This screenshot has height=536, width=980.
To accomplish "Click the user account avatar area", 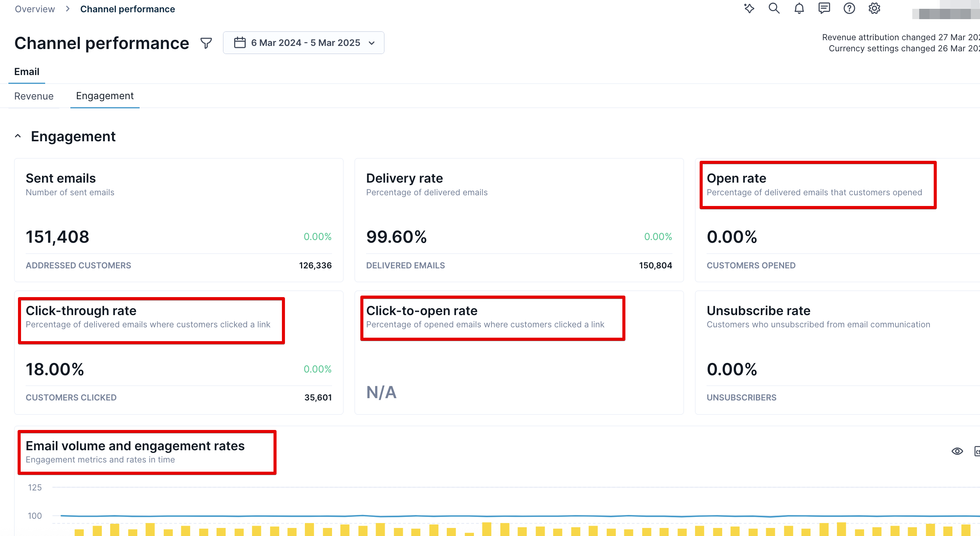I will (x=945, y=11).
